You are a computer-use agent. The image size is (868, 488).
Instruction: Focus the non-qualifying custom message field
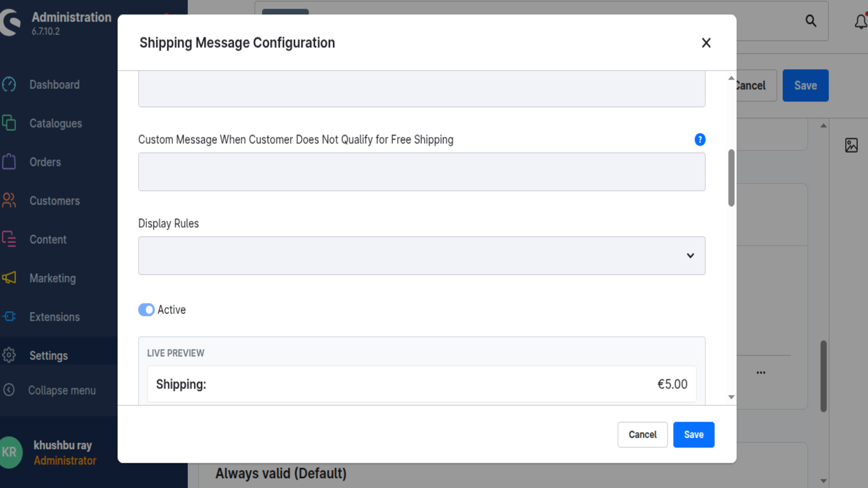(421, 172)
